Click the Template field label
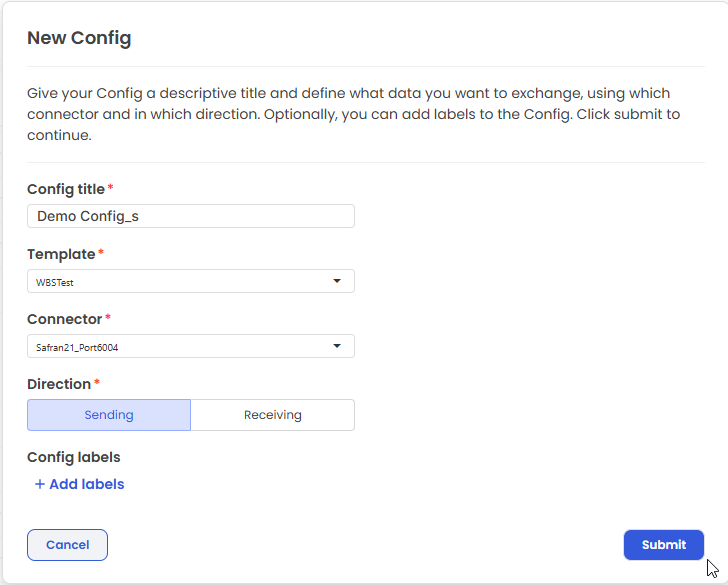This screenshot has width=728, height=585. click(x=61, y=254)
